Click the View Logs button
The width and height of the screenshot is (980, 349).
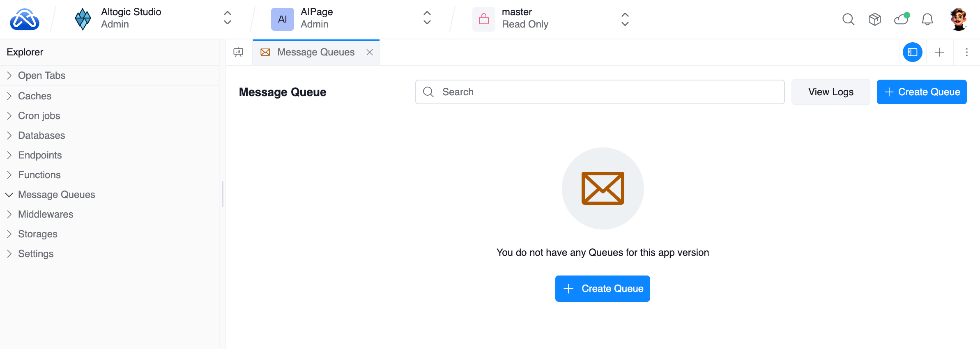830,92
